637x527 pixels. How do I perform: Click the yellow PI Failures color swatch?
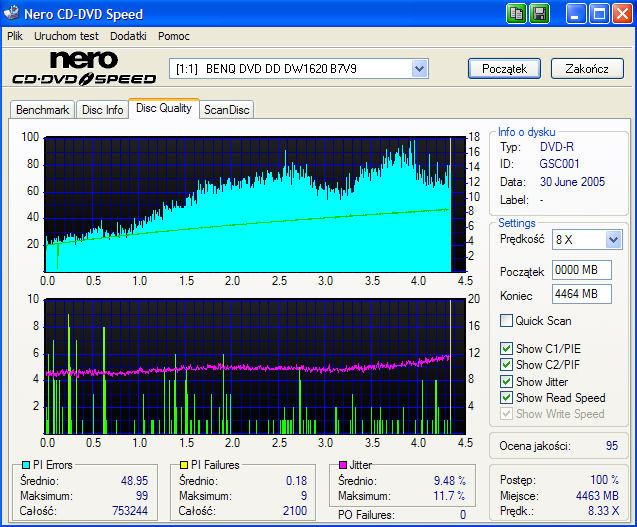[184, 465]
